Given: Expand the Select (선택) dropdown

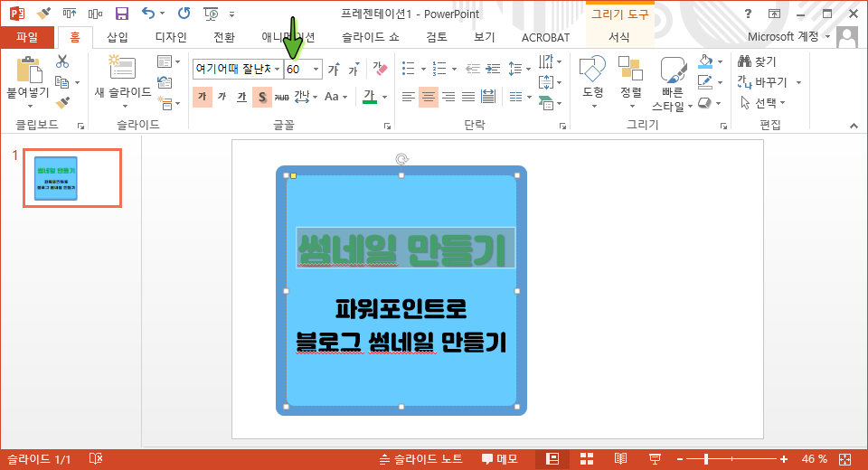Looking at the screenshot, I should click(782, 103).
